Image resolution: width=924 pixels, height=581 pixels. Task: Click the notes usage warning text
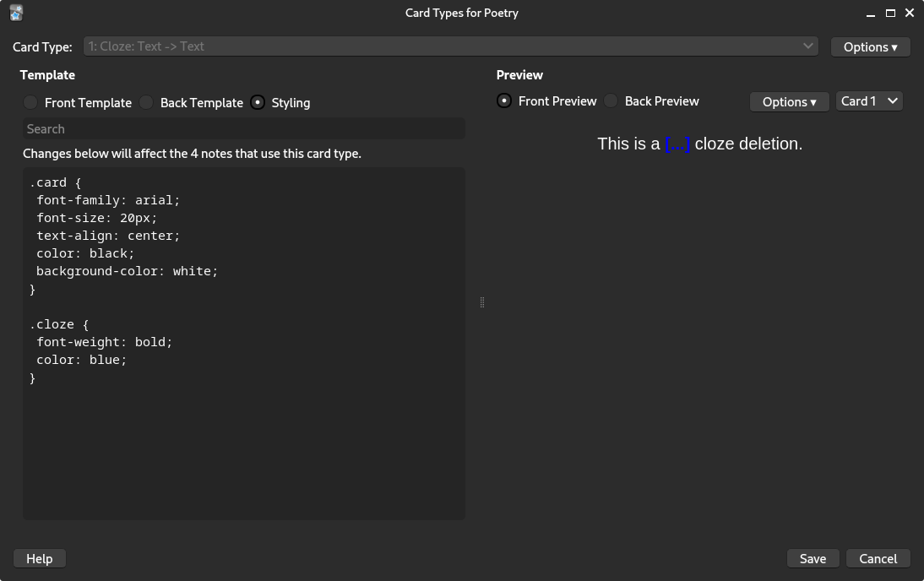(193, 154)
